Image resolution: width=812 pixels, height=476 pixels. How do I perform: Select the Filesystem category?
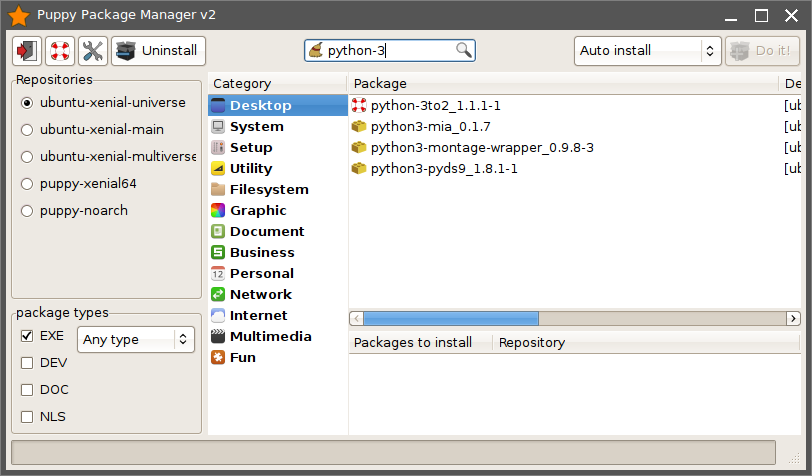point(278,190)
